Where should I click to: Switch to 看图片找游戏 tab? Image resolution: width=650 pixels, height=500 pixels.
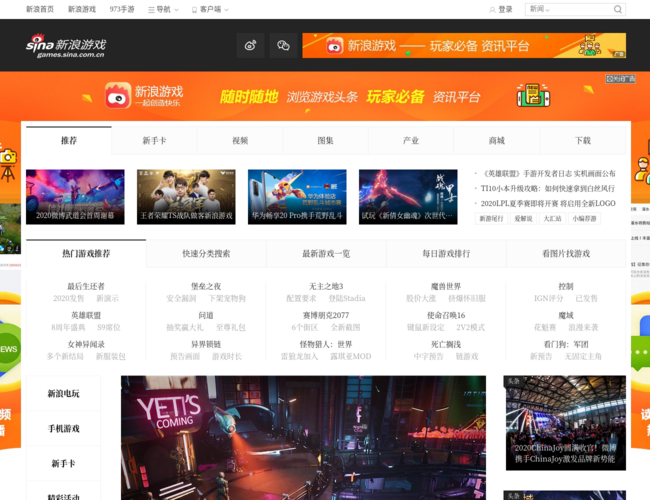pos(566,253)
